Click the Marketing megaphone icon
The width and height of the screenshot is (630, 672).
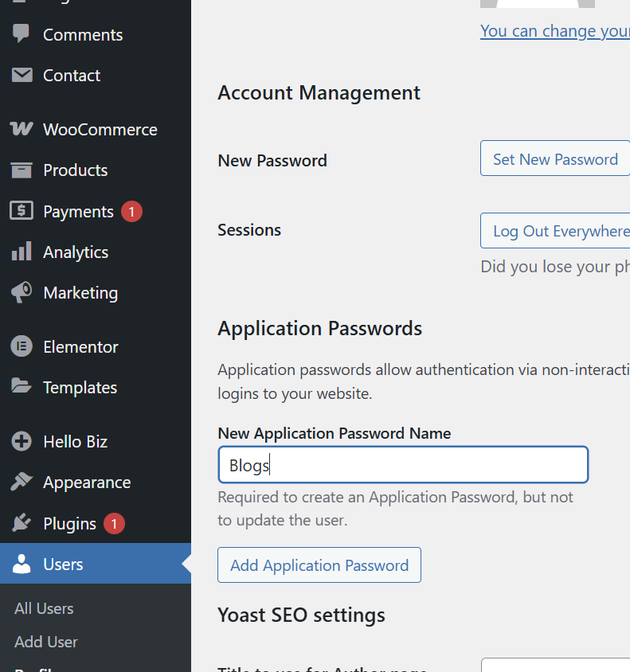point(22,292)
